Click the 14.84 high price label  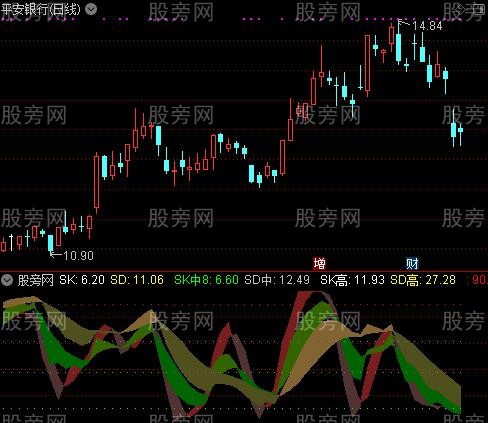[428, 26]
